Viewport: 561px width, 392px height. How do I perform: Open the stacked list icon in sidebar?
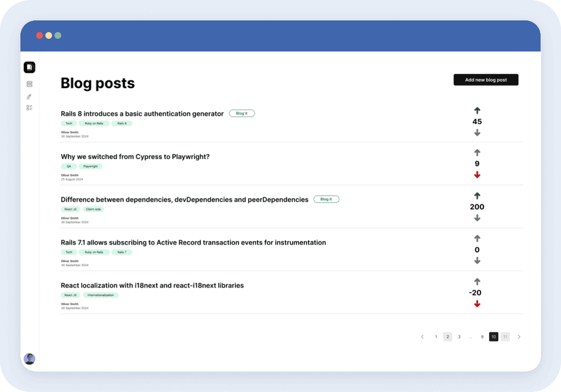tap(29, 84)
